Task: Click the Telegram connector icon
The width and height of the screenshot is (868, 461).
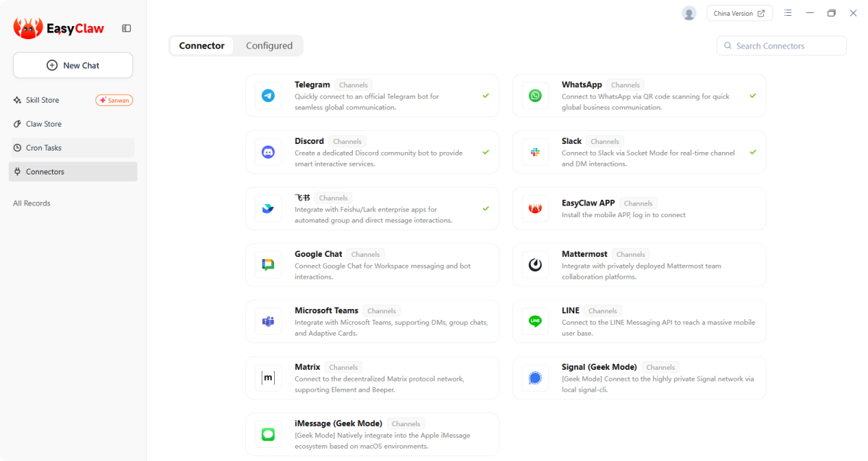Action: tap(268, 96)
